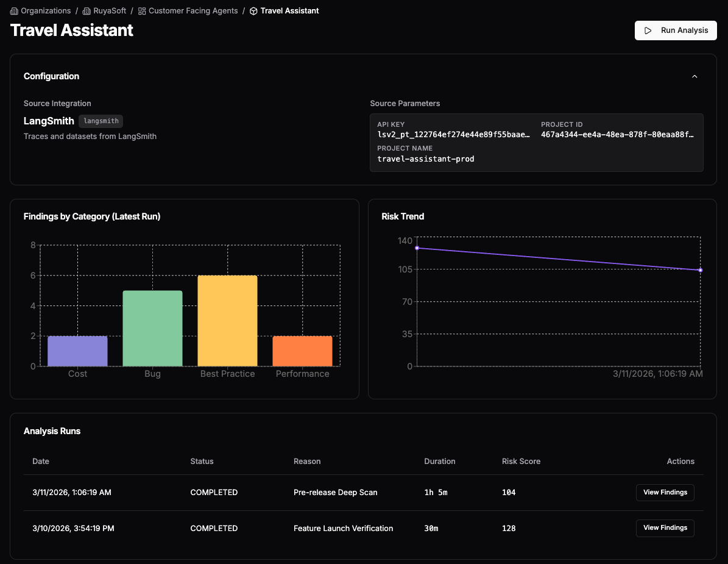Click the play icon in Run Analysis

tap(648, 30)
